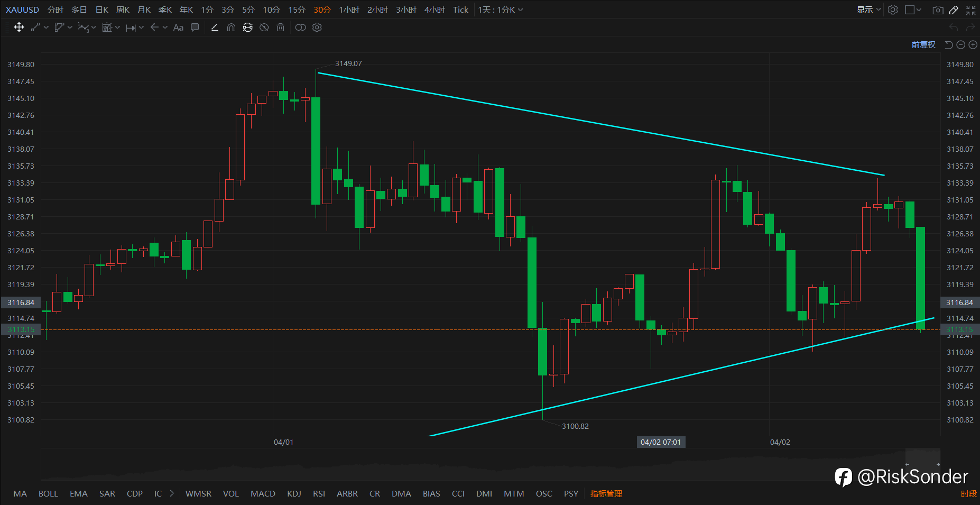980x505 pixels.
Task: Expand the arrow marker tool options
Action: coord(165,27)
